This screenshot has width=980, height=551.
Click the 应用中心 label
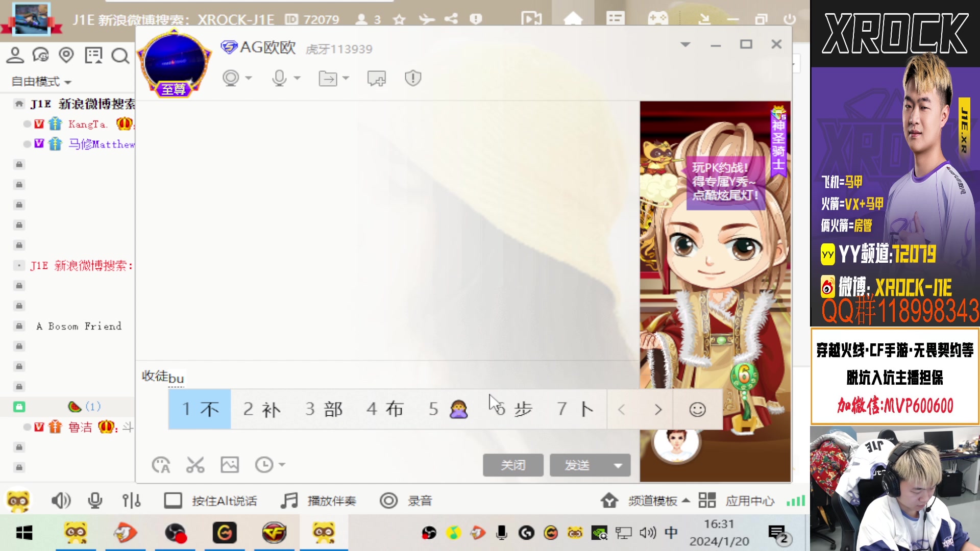coord(750,501)
